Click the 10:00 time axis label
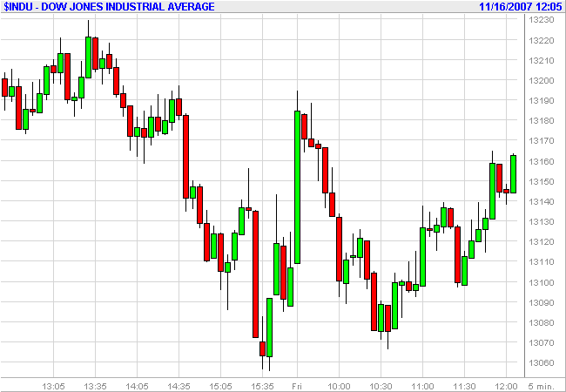 click(x=340, y=387)
